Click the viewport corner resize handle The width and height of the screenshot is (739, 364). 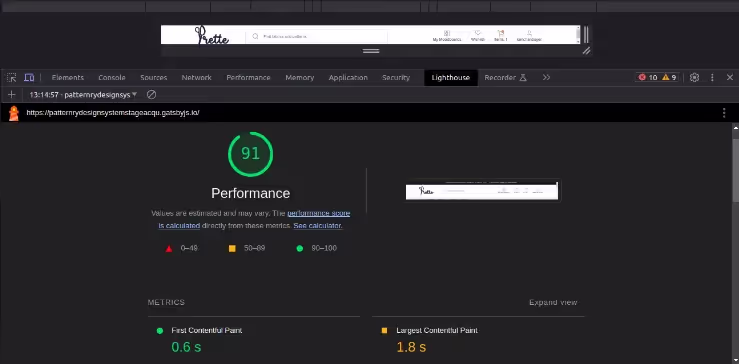coord(586,50)
